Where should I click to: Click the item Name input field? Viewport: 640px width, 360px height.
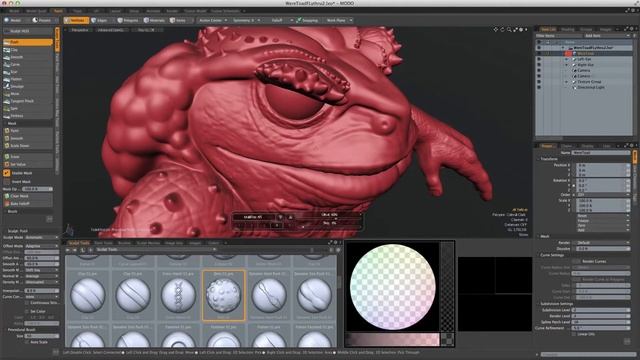click(600, 153)
